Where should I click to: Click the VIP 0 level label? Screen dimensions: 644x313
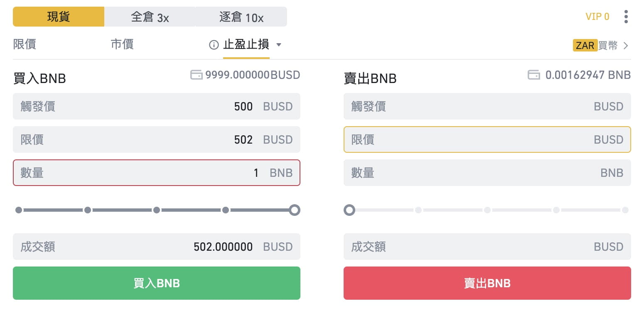597,17
